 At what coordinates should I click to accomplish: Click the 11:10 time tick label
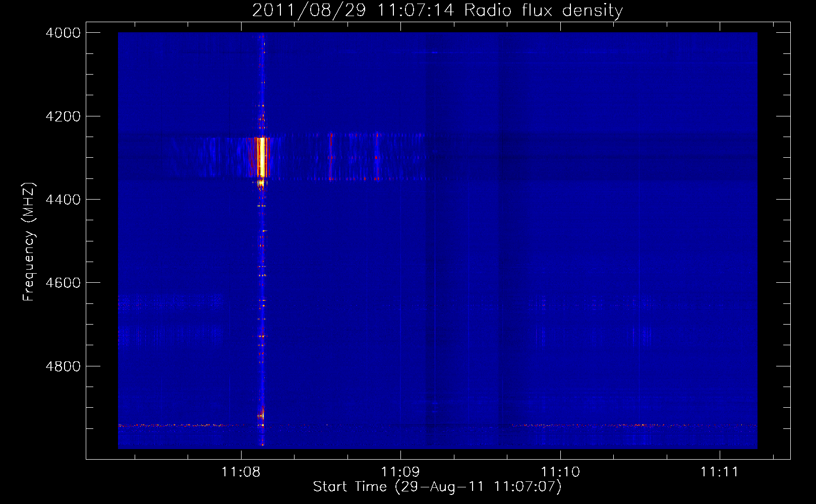[560, 472]
